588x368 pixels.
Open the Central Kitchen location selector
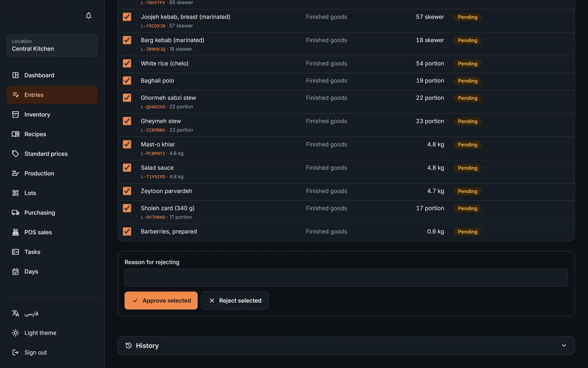point(52,45)
